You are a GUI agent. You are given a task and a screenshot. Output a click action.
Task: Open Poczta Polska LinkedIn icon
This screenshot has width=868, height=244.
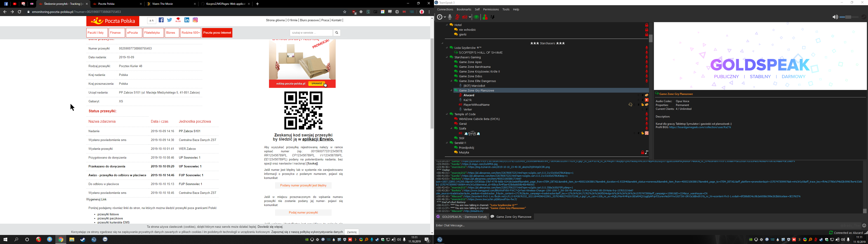pos(187,20)
